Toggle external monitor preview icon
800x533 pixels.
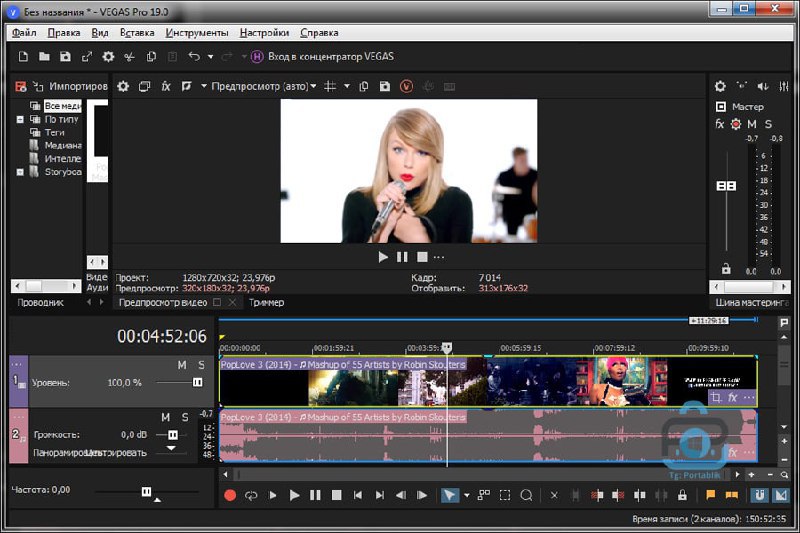[144, 86]
